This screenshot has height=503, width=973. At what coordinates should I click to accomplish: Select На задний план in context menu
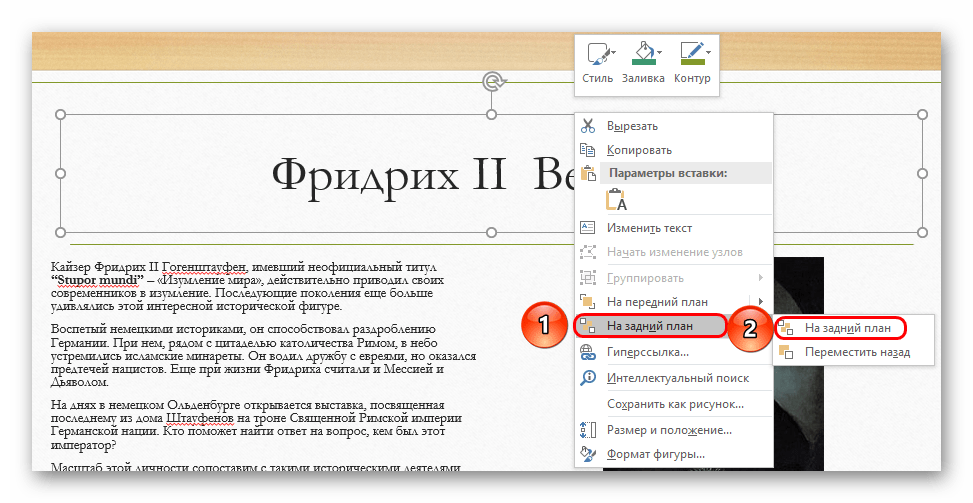pyautogui.click(x=650, y=326)
